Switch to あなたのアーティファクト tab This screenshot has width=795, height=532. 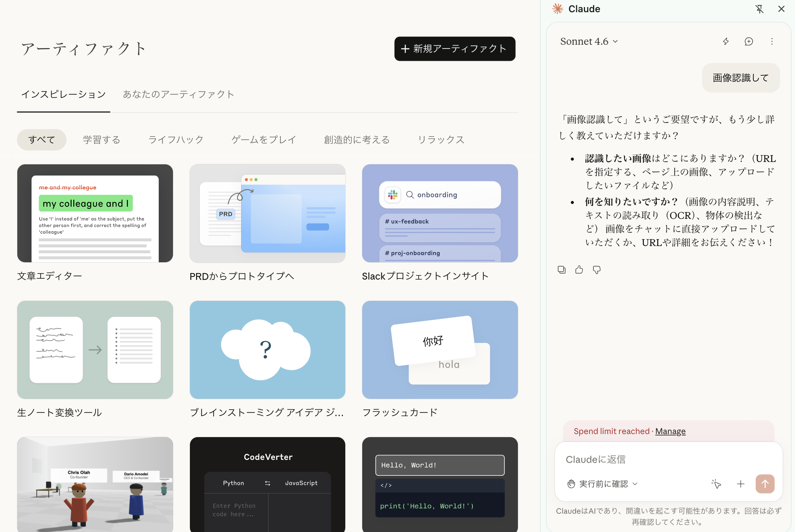point(178,94)
